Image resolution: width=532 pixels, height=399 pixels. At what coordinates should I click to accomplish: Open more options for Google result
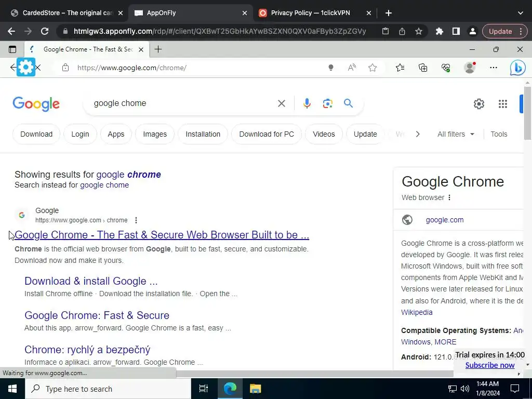(x=136, y=220)
